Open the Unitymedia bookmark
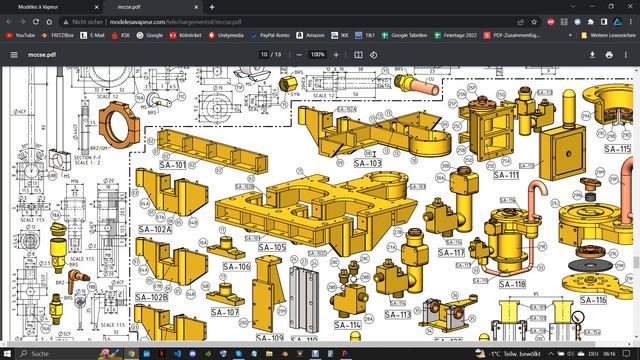640x360 pixels. coord(226,36)
